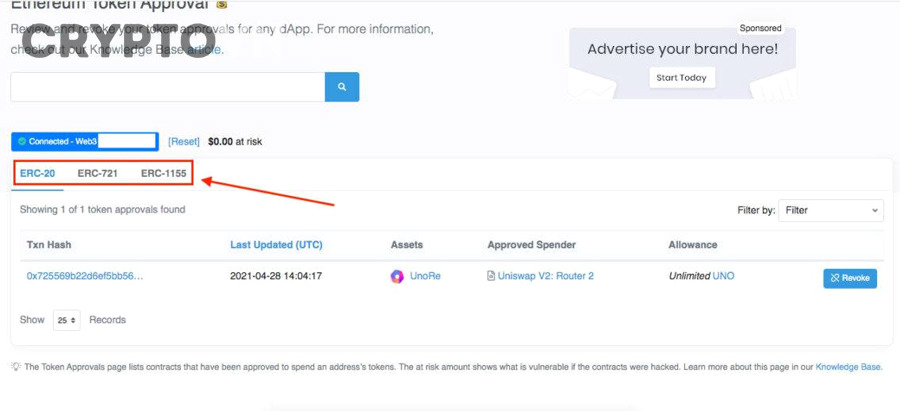The image size is (900, 411).
Task: Click the Start Today ad button
Action: pos(682,77)
